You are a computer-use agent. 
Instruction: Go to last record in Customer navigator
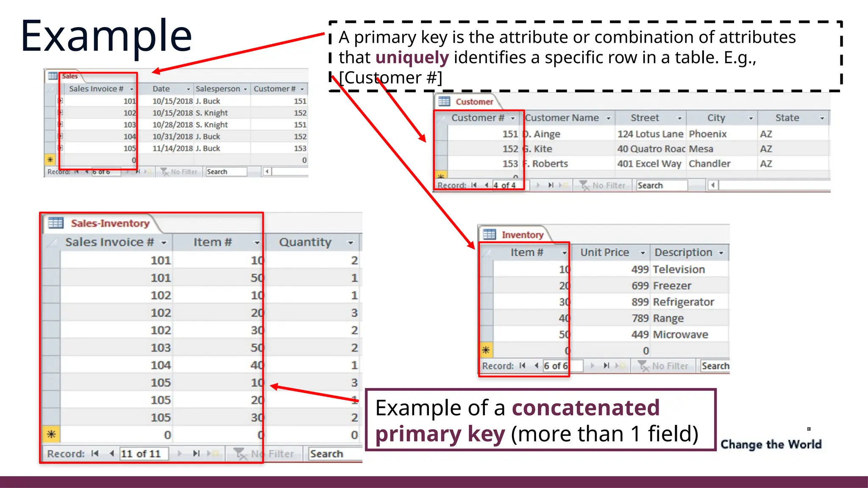coord(551,185)
